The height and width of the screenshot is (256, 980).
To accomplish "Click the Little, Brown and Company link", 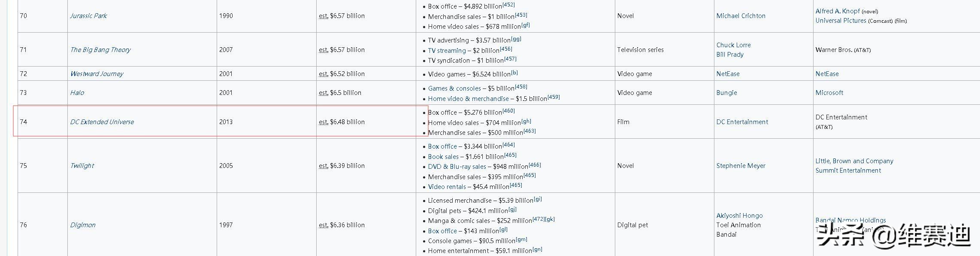I will tap(854, 161).
